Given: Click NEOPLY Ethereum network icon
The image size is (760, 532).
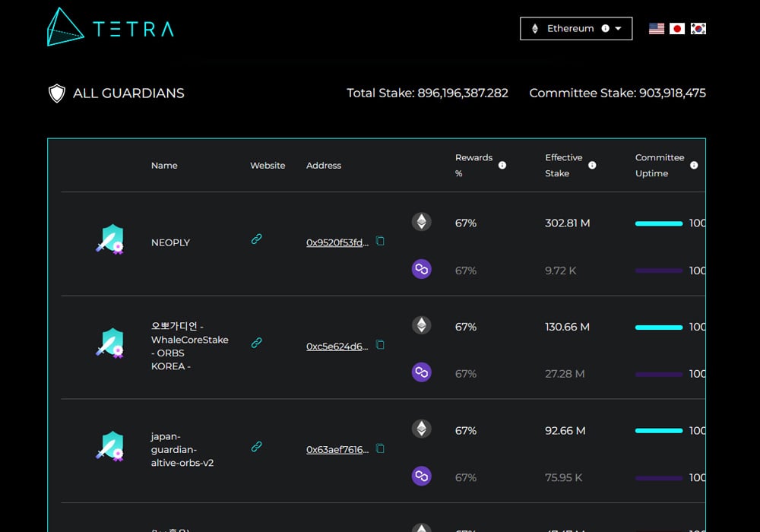Looking at the screenshot, I should pyautogui.click(x=422, y=222).
